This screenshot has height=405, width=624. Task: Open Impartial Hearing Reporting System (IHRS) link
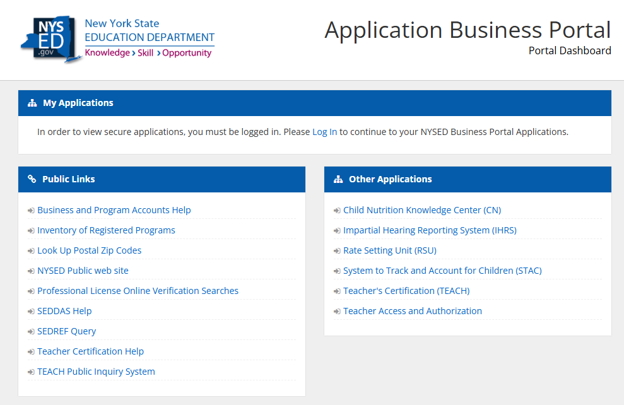click(x=430, y=230)
